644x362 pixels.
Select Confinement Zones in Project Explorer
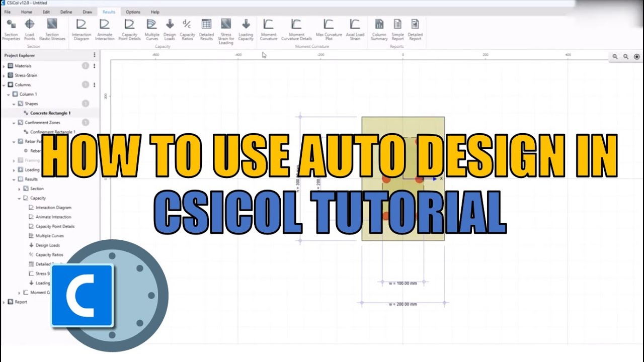point(43,123)
